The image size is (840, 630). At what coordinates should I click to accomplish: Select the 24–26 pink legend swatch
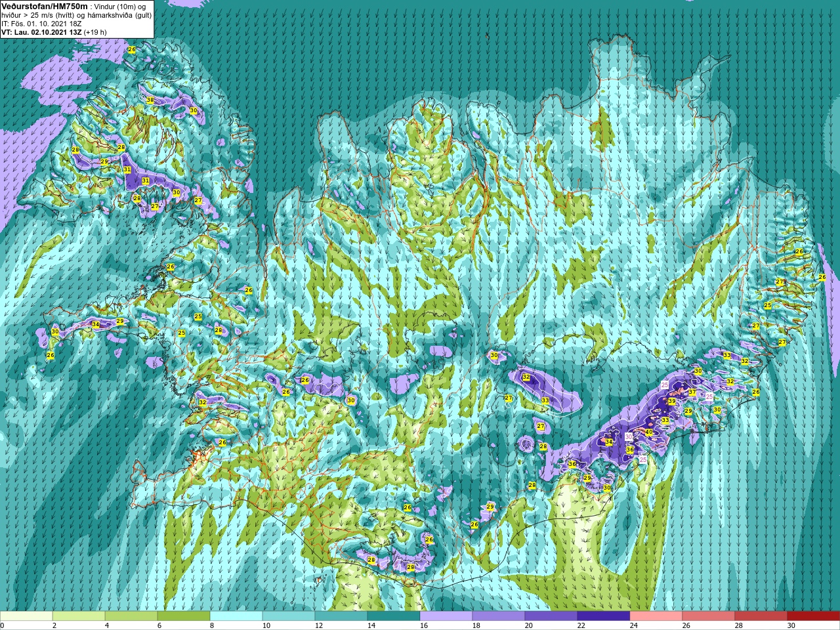656,616
